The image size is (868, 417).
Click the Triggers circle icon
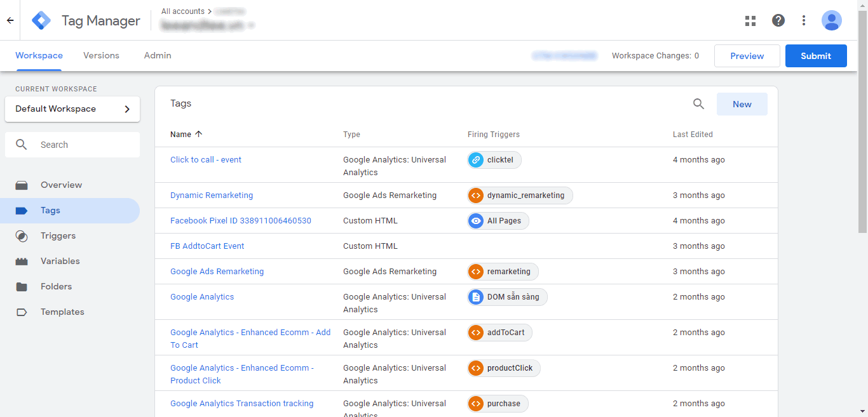(22, 236)
